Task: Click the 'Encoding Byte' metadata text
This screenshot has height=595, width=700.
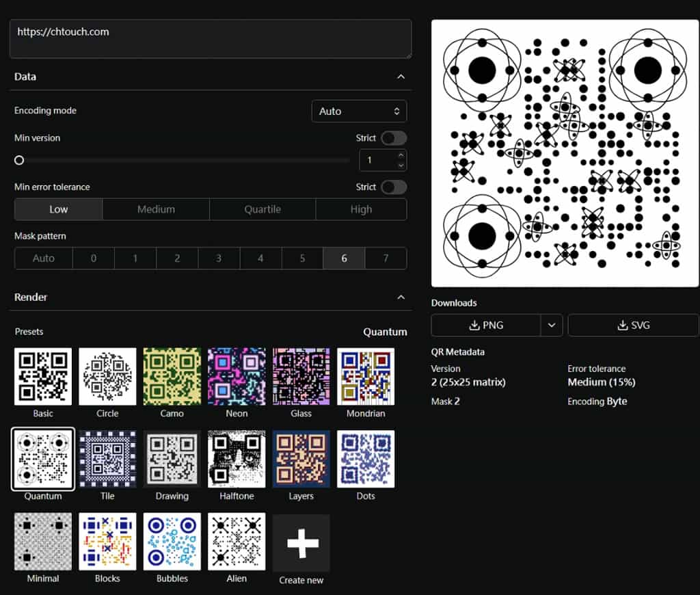Action: [x=597, y=401]
